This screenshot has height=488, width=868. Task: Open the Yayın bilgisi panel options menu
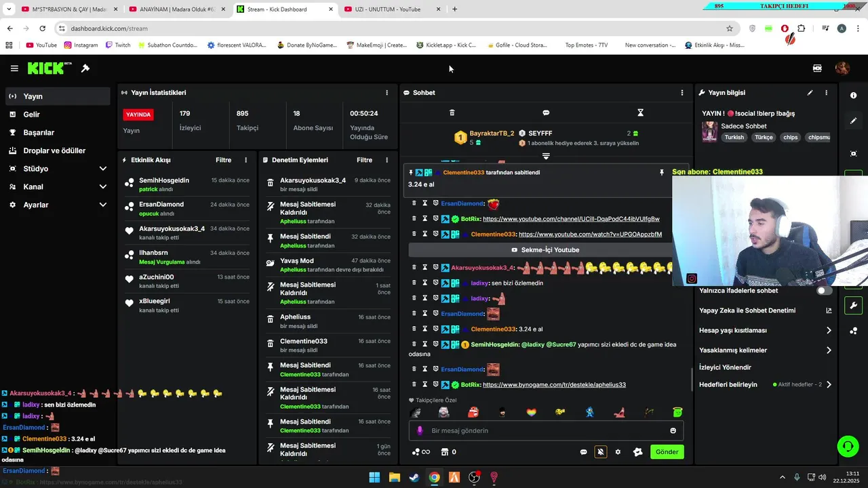click(826, 93)
